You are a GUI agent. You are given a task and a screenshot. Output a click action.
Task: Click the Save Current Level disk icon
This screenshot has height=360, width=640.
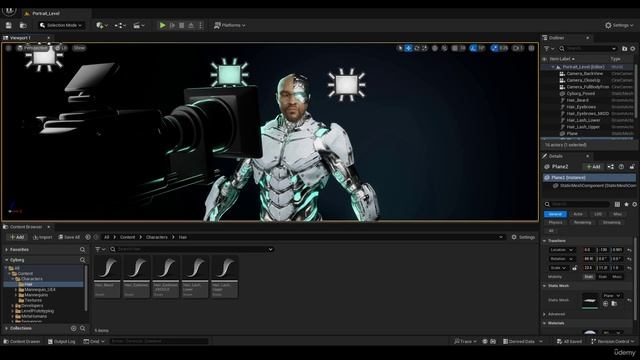pos(9,25)
